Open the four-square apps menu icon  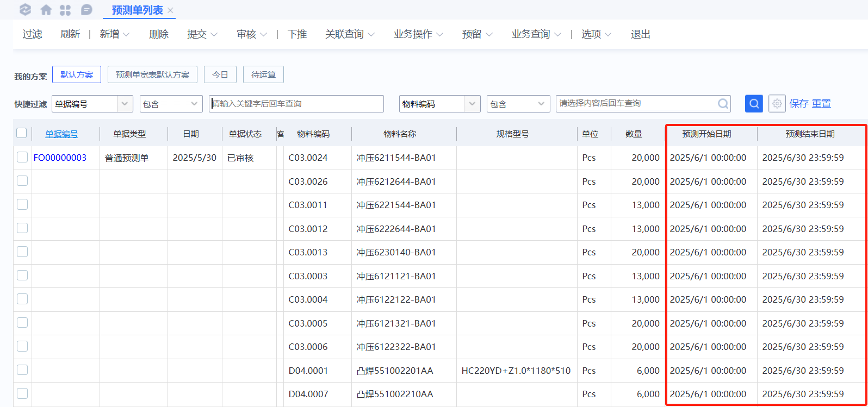[65, 10]
